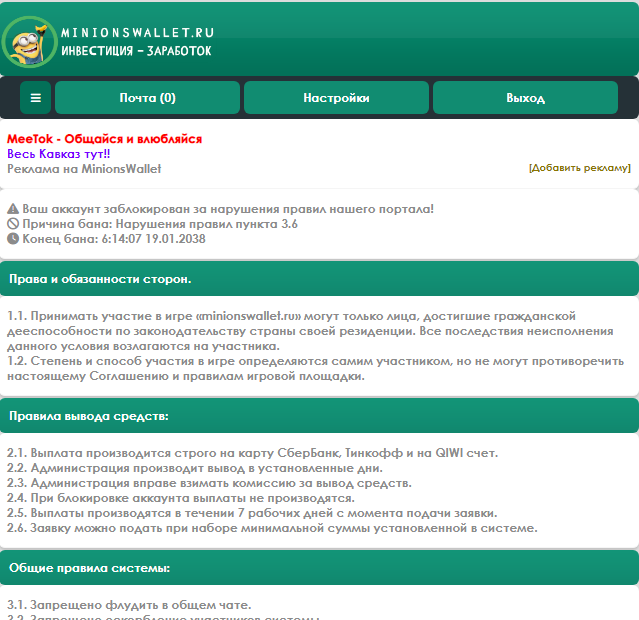Image resolution: width=639 pixels, height=620 pixels.
Task: Open the hamburger menu
Action: pyautogui.click(x=36, y=98)
